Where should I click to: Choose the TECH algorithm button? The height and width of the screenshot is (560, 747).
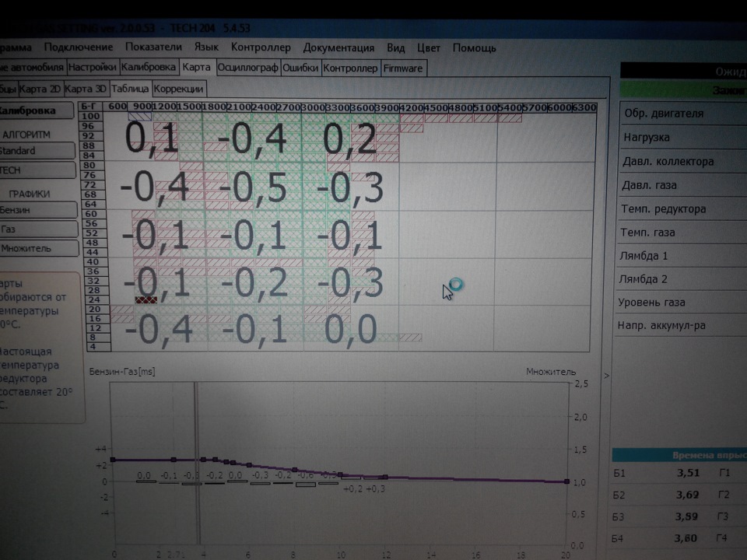point(37,170)
